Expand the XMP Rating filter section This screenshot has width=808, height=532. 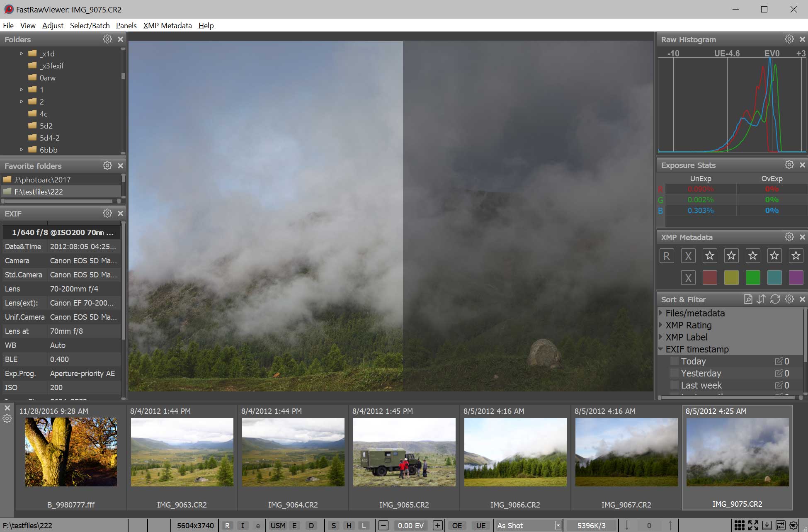pyautogui.click(x=661, y=325)
